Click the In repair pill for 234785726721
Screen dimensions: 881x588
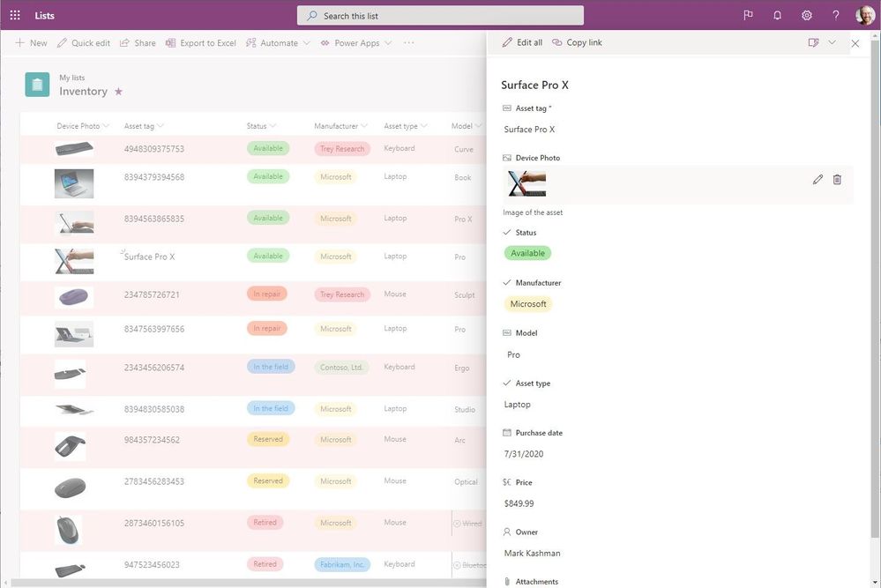pyautogui.click(x=267, y=294)
